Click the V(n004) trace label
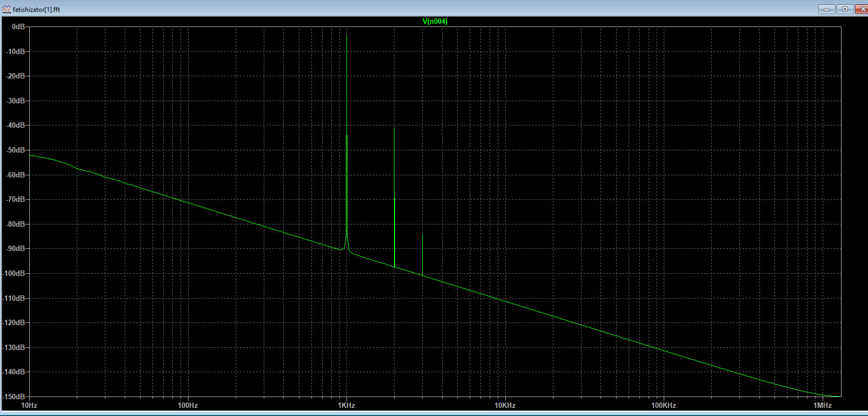The width and height of the screenshot is (868, 416). (x=435, y=22)
